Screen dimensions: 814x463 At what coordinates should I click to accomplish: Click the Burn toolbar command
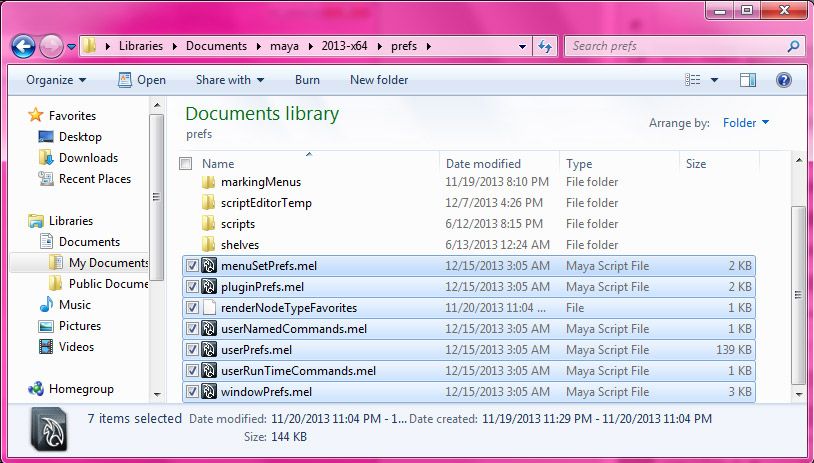(x=307, y=80)
